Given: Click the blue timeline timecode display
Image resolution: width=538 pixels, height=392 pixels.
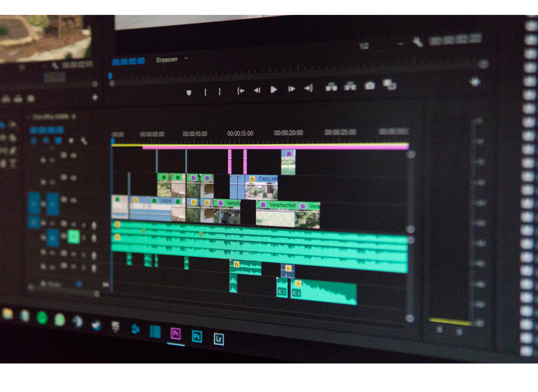Looking at the screenshot, I should point(46,130).
